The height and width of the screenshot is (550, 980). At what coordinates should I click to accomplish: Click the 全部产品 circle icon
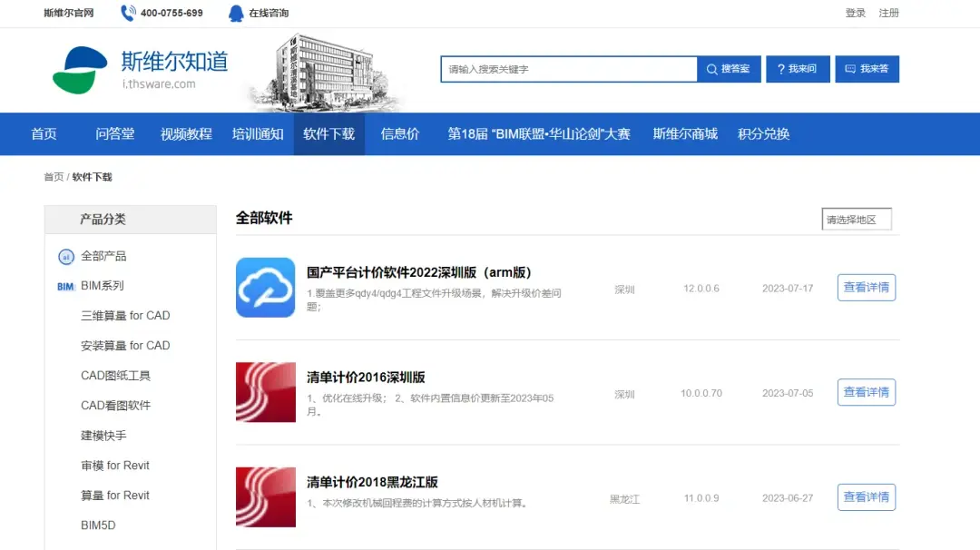[65, 256]
